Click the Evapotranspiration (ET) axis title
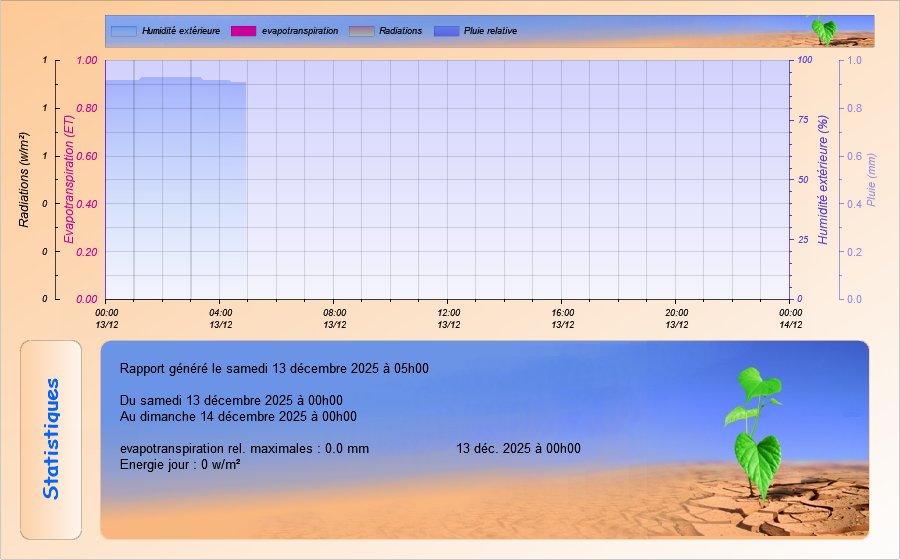Image resolution: width=900 pixels, height=560 pixels. 69,180
